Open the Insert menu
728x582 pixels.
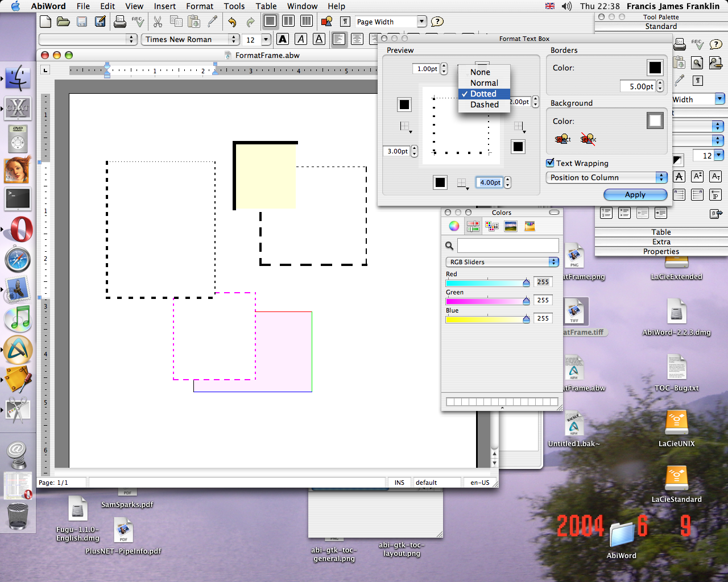165,6
